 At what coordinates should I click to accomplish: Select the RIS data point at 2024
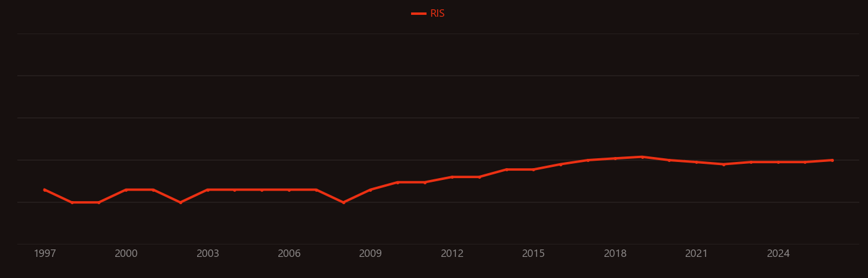[x=778, y=162]
